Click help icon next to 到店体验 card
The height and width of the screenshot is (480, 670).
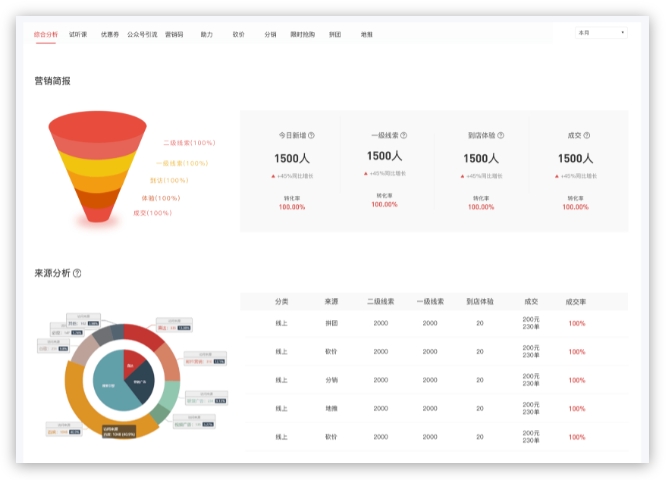click(x=501, y=135)
